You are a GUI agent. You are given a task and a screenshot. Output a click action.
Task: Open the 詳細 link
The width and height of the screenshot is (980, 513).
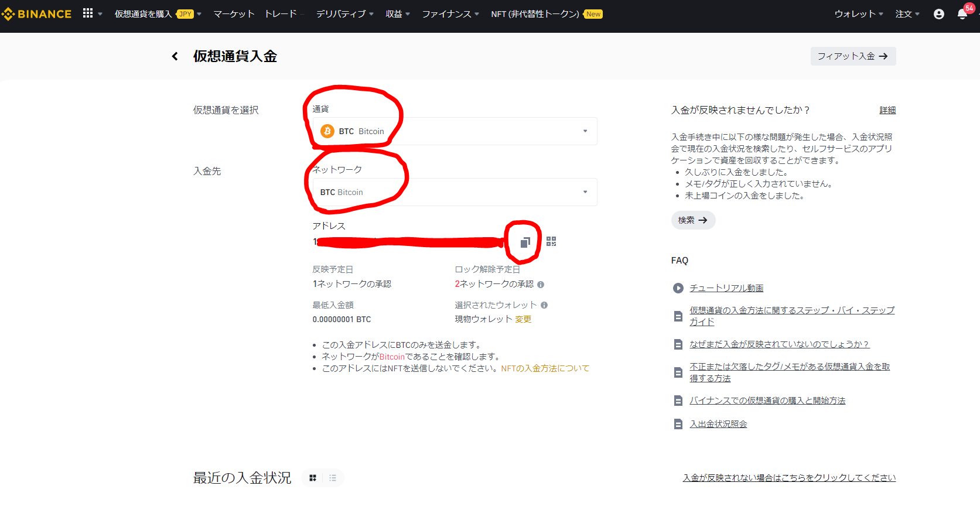887,110
